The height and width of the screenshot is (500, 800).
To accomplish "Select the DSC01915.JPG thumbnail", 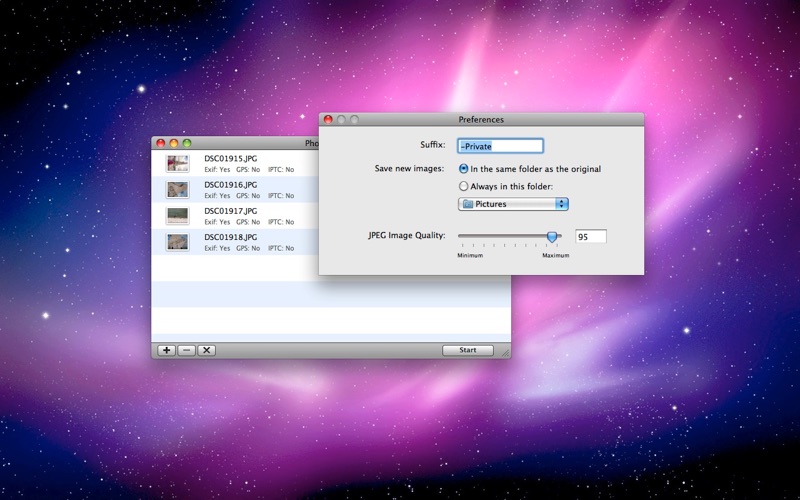I will tap(178, 163).
